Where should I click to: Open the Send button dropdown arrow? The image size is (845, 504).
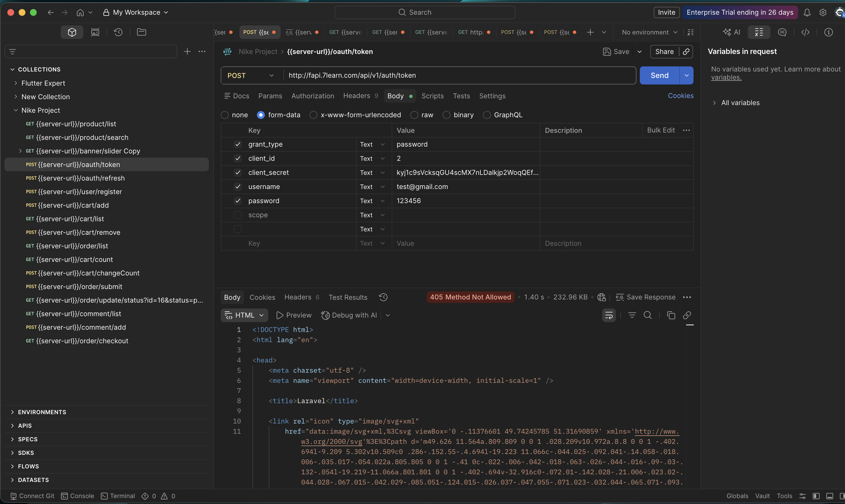[686, 75]
